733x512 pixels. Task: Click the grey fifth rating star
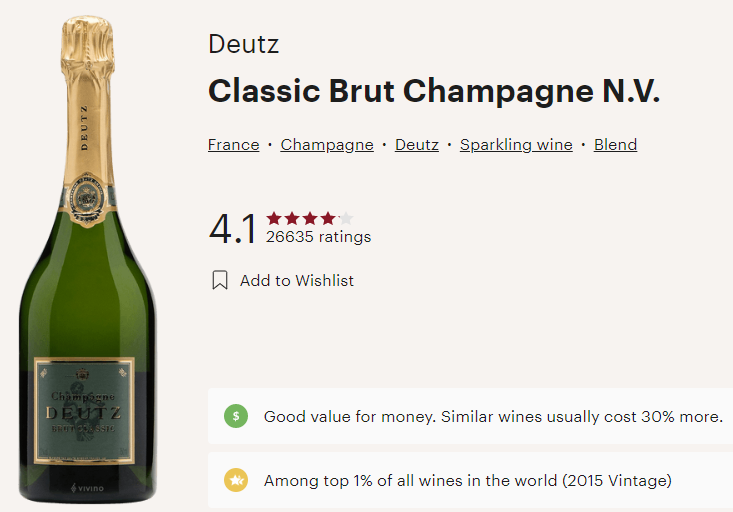[x=346, y=218]
